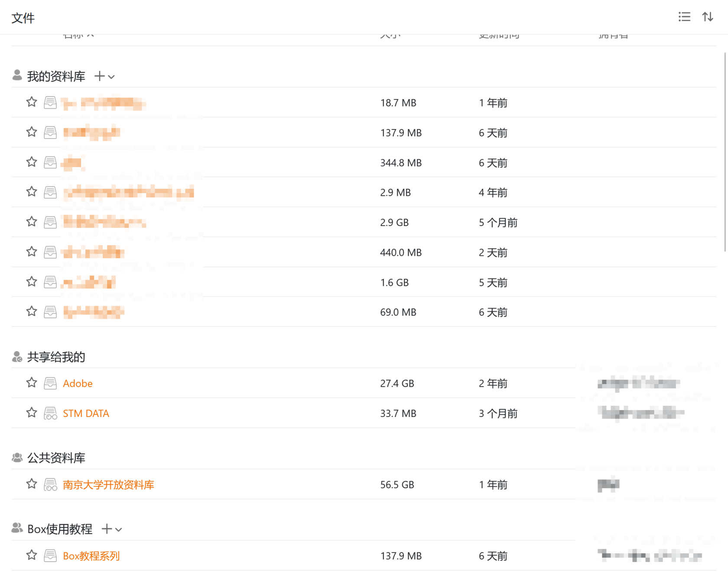
Task: Click library icon of the 2.9 GB library
Action: [x=50, y=222]
